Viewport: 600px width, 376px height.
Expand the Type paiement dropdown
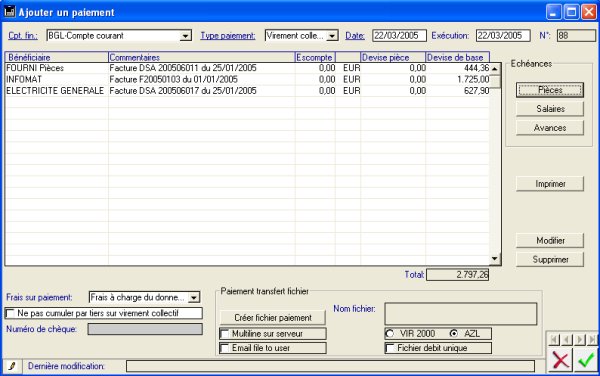point(332,36)
